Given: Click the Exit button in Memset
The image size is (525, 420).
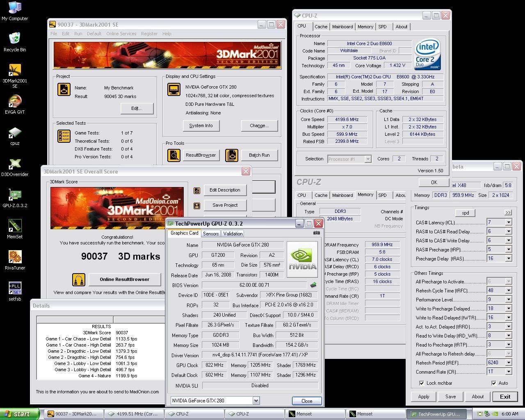Looking at the screenshot, I should (505, 397).
